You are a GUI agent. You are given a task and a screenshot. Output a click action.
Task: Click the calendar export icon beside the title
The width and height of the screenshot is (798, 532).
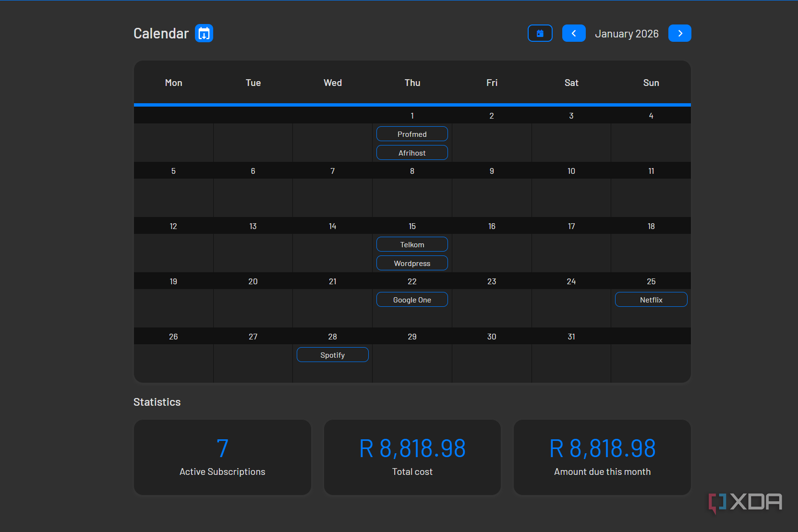(204, 34)
